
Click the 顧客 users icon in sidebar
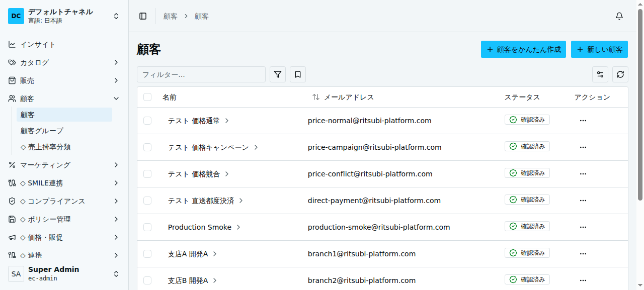[12, 99]
